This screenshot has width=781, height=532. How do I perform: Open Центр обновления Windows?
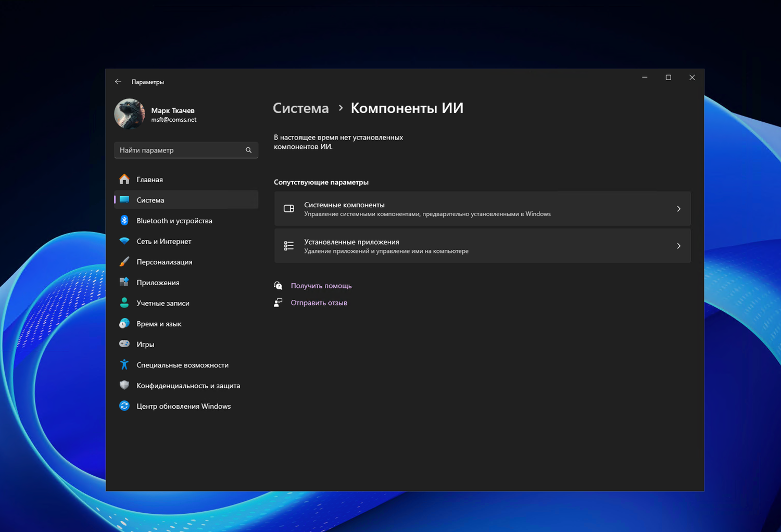[x=186, y=406]
